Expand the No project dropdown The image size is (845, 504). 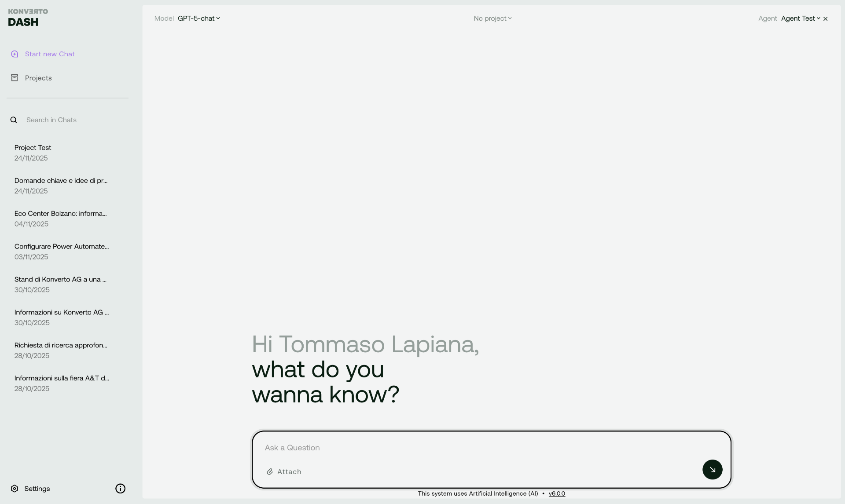pos(492,18)
